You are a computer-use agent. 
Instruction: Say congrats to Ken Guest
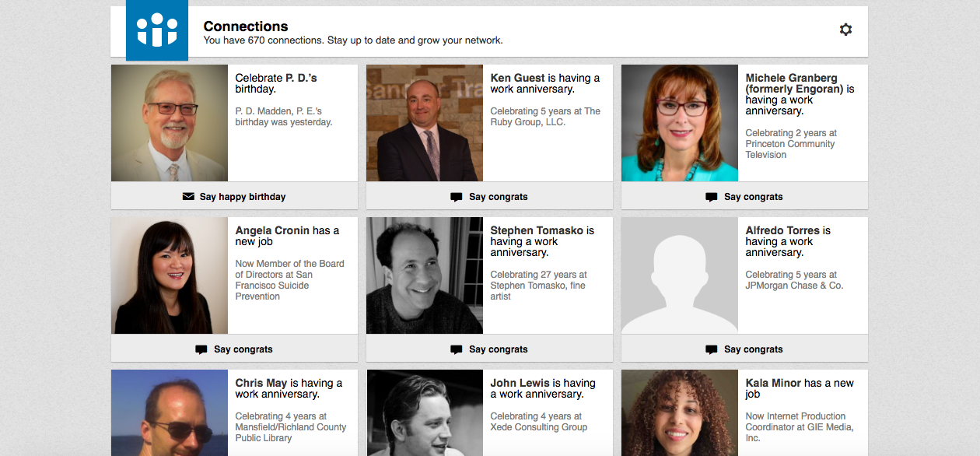pos(489,196)
